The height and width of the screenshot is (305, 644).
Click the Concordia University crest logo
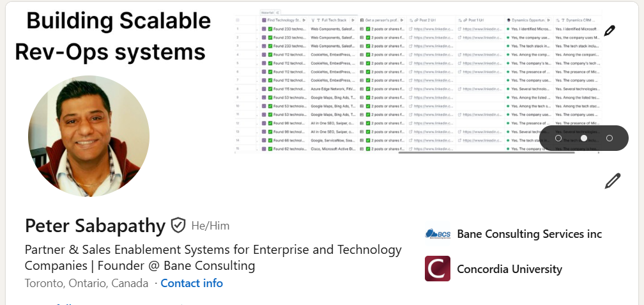click(x=438, y=269)
